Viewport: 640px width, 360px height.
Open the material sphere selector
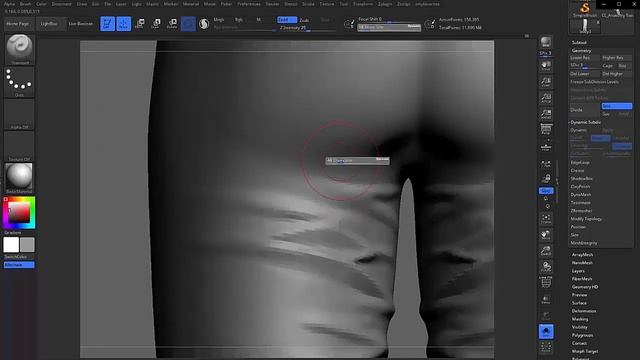tap(19, 178)
